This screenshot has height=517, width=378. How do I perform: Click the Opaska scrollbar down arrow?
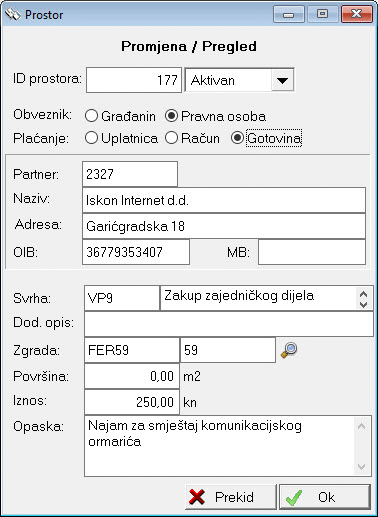pos(362,466)
